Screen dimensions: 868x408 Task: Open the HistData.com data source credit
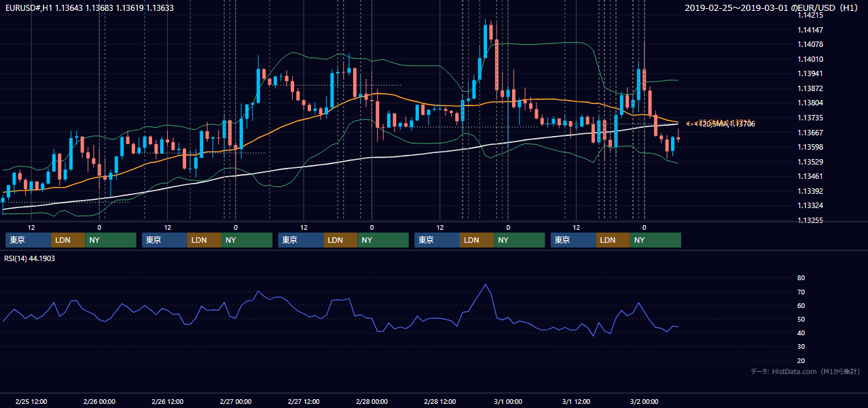tap(806, 371)
